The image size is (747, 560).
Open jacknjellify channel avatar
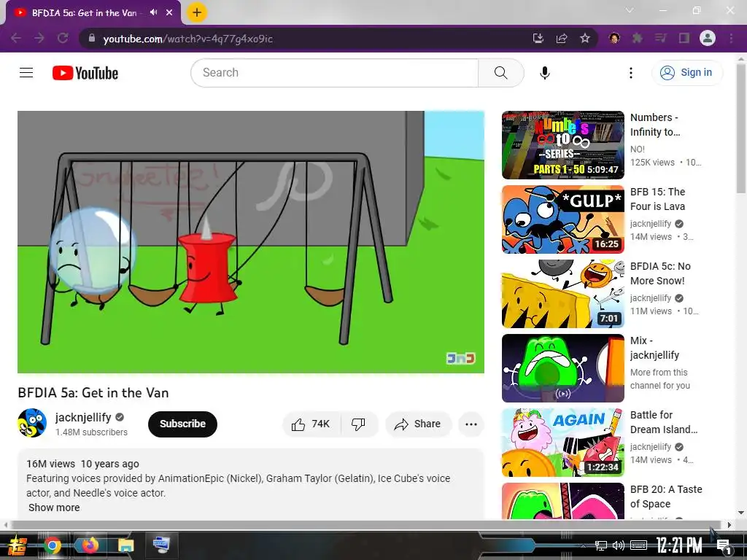point(32,423)
